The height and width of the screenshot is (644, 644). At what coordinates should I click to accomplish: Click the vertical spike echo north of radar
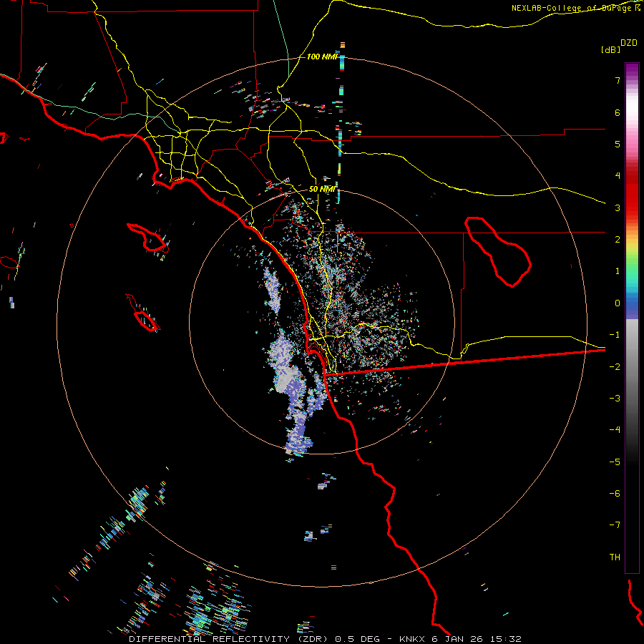[340, 123]
